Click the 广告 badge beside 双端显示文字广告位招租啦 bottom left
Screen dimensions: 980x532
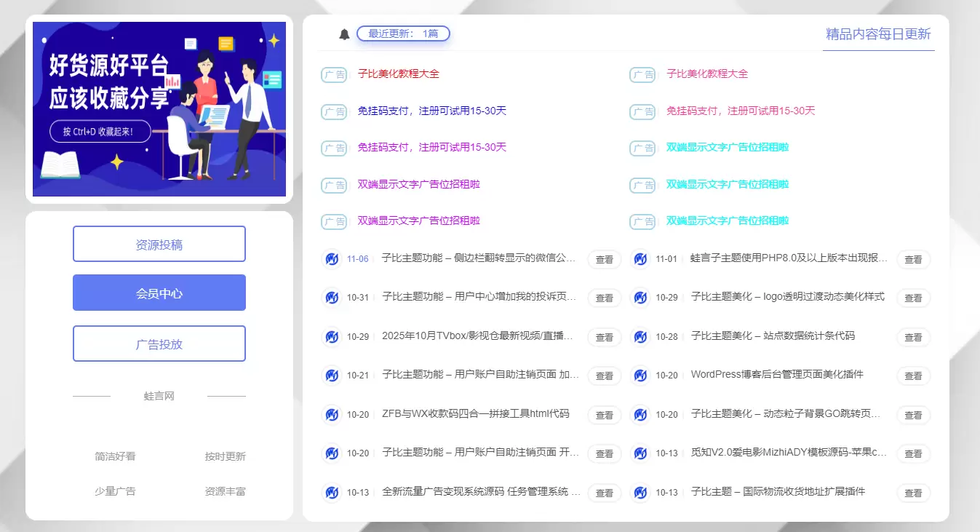tap(334, 221)
